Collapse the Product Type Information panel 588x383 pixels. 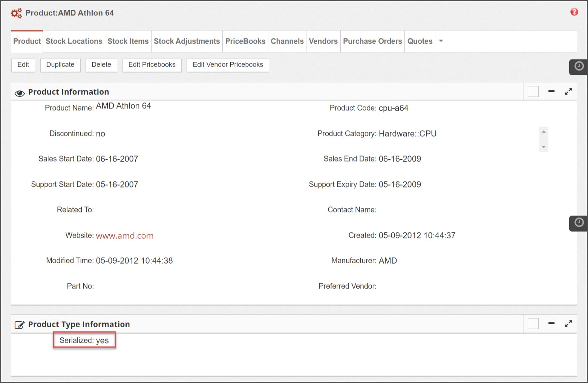click(551, 323)
